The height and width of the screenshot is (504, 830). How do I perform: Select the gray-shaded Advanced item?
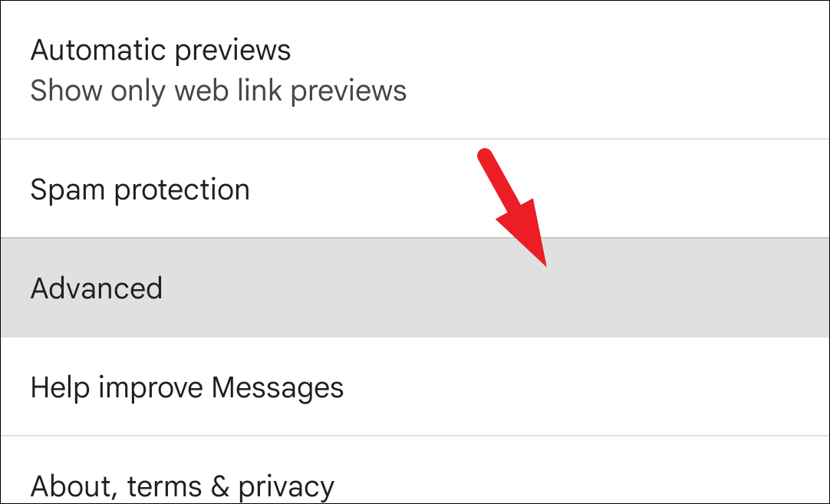(x=415, y=288)
